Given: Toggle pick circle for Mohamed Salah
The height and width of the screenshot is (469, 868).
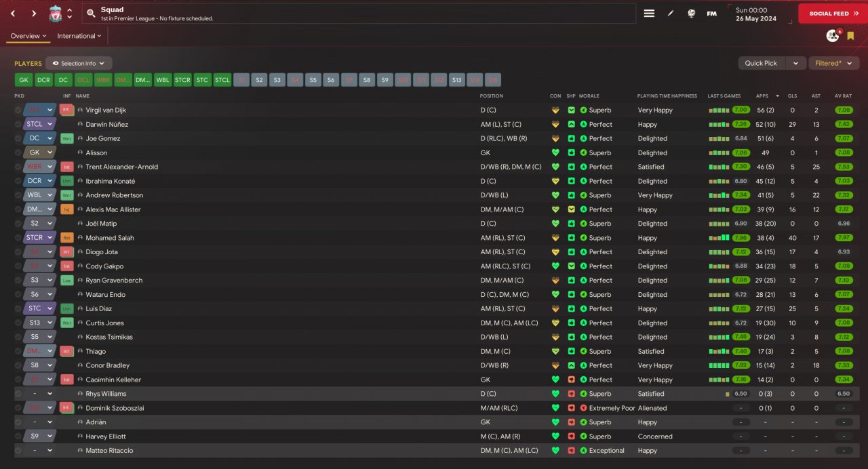Looking at the screenshot, I should pyautogui.click(x=18, y=238).
